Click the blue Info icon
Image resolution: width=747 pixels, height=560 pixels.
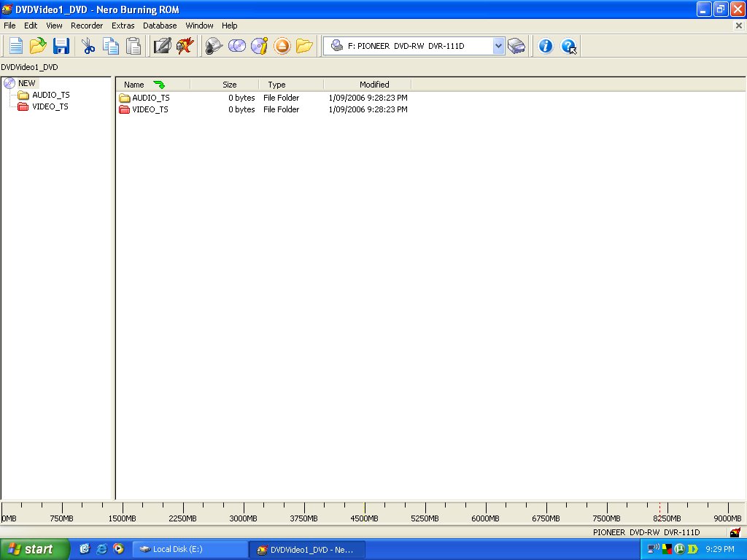(545, 46)
